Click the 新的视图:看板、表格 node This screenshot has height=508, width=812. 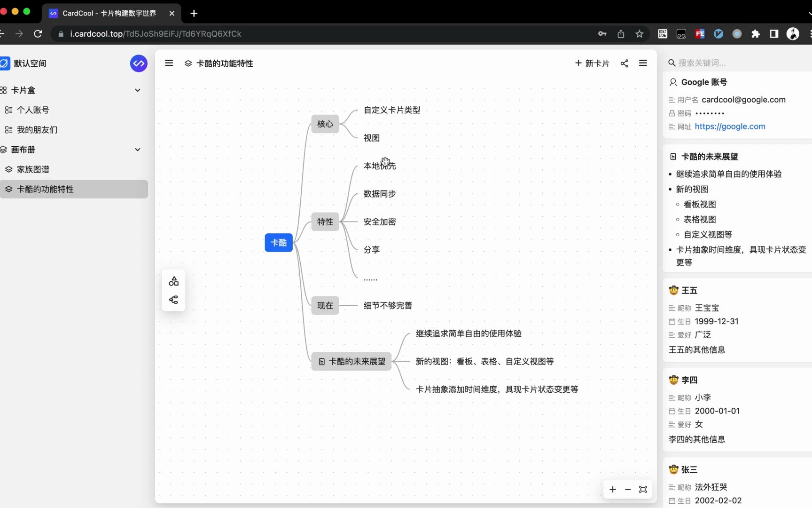point(484,361)
